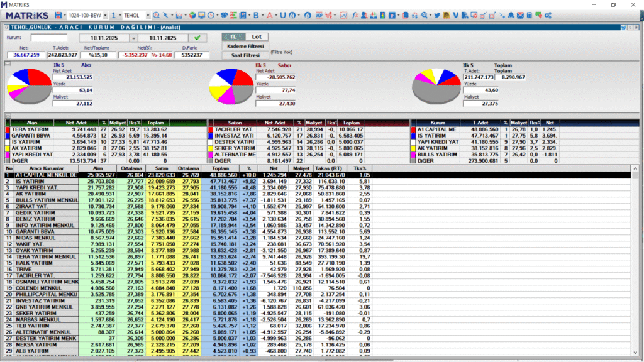Sort by the Toplam column in main table
The image size is (644, 362).
[220, 168]
